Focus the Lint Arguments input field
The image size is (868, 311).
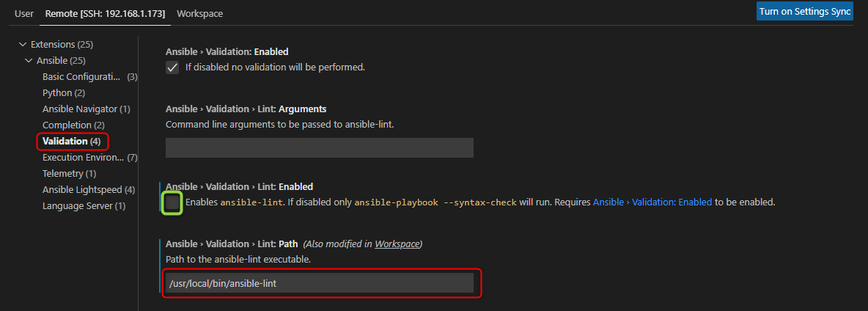coord(320,147)
